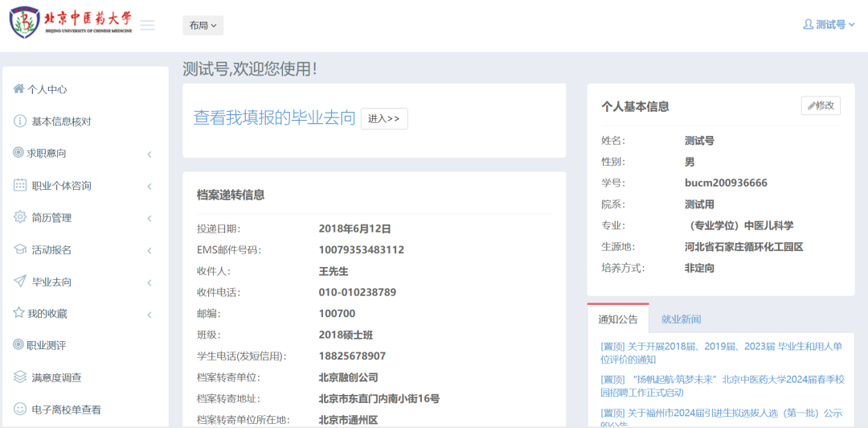Select the 通知公告 tab
Screen dimensions: 868x428
click(617, 319)
